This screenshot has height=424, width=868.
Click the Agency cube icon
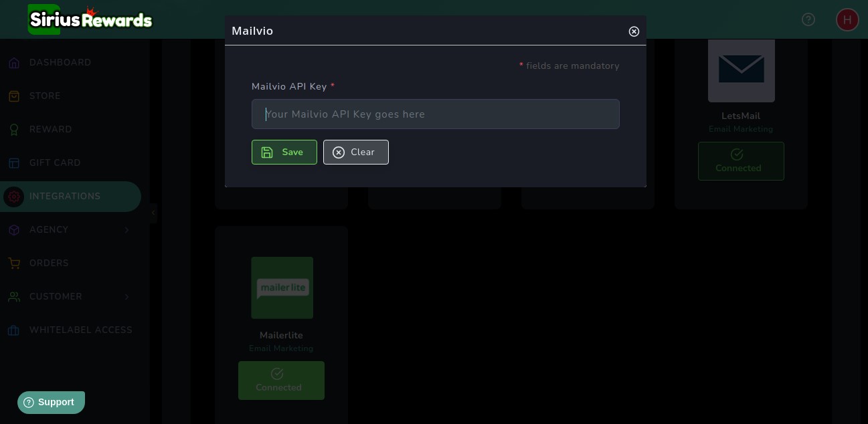[14, 230]
